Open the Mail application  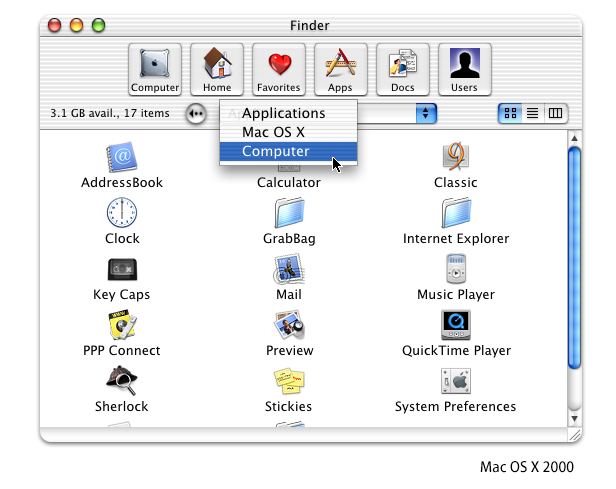click(289, 269)
